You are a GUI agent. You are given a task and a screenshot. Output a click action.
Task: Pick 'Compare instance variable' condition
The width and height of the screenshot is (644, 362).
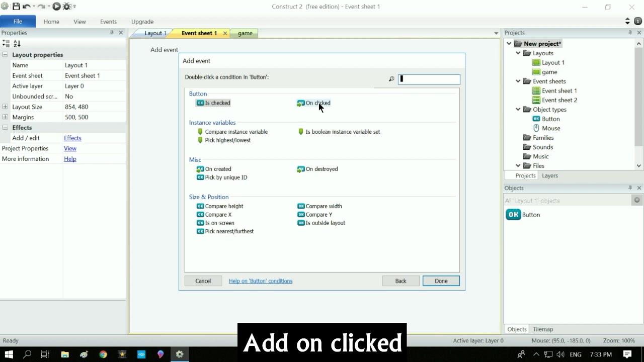(x=232, y=132)
